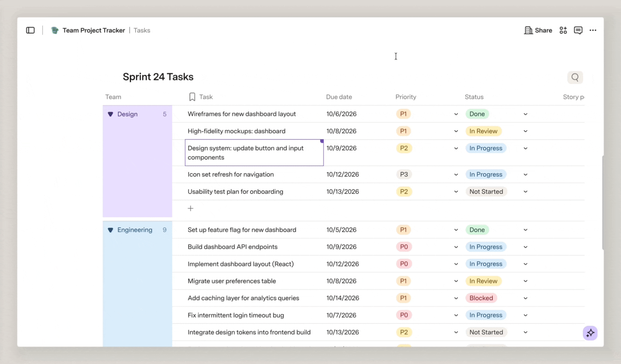Select cell 'Design system: update button and input components'
621x364 pixels.
coord(254,153)
